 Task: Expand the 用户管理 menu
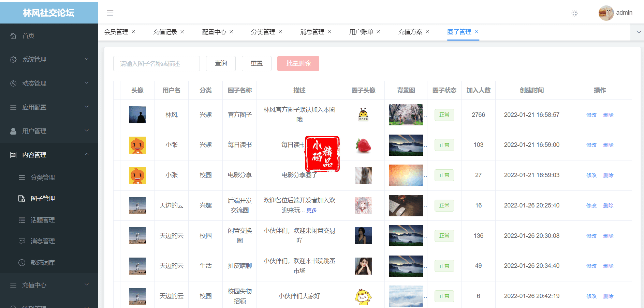[87, 130]
